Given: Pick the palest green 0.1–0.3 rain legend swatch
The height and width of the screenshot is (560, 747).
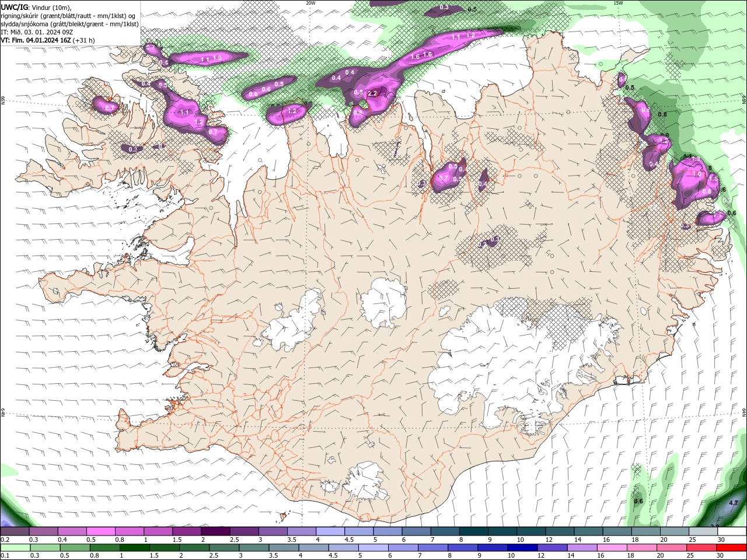Looking at the screenshot, I should point(16,548).
